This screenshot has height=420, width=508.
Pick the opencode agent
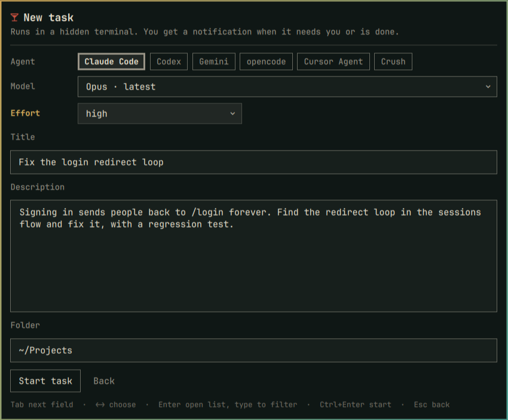coord(267,62)
